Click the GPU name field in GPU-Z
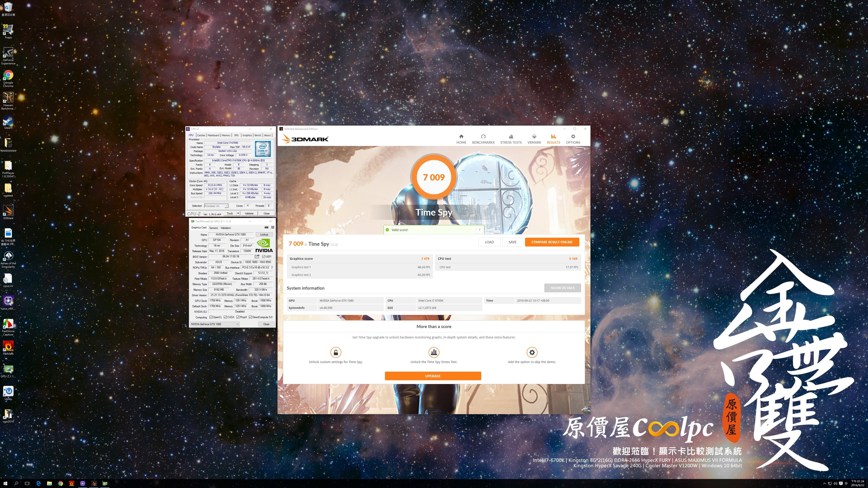 tap(231, 235)
